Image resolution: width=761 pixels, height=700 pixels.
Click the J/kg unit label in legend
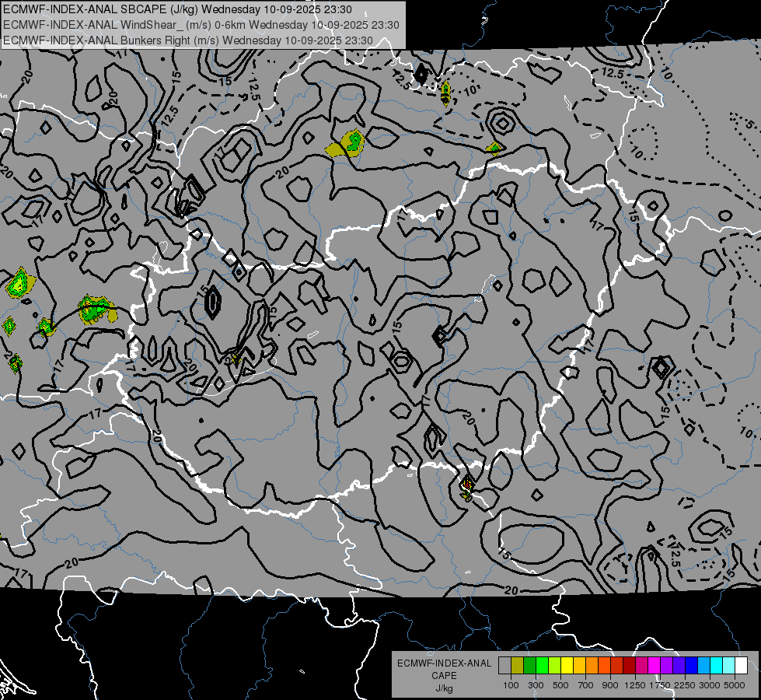pos(444,688)
